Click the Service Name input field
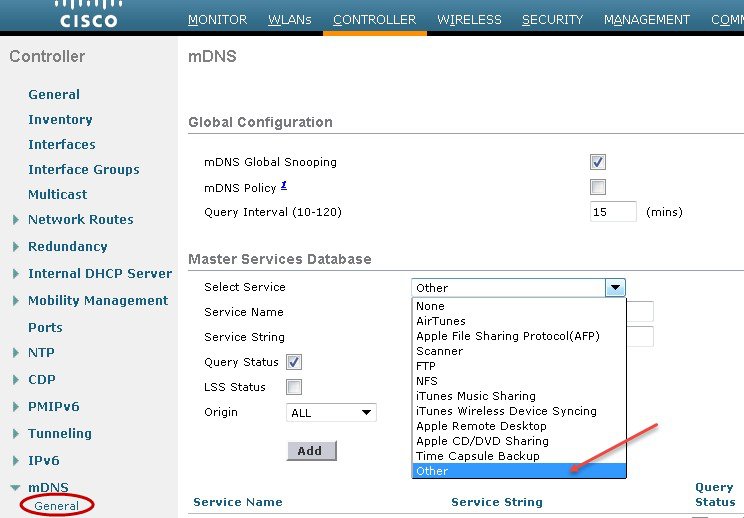744x518 pixels. coord(640,312)
